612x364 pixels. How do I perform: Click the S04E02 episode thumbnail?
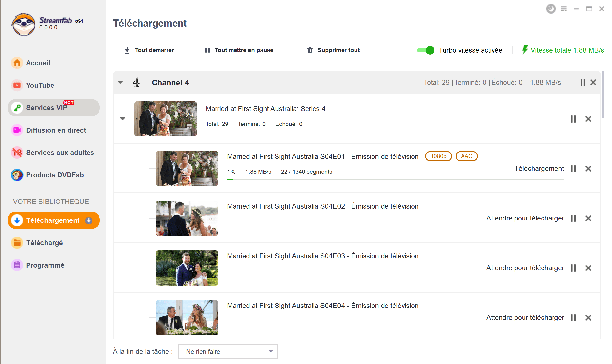coord(187,218)
